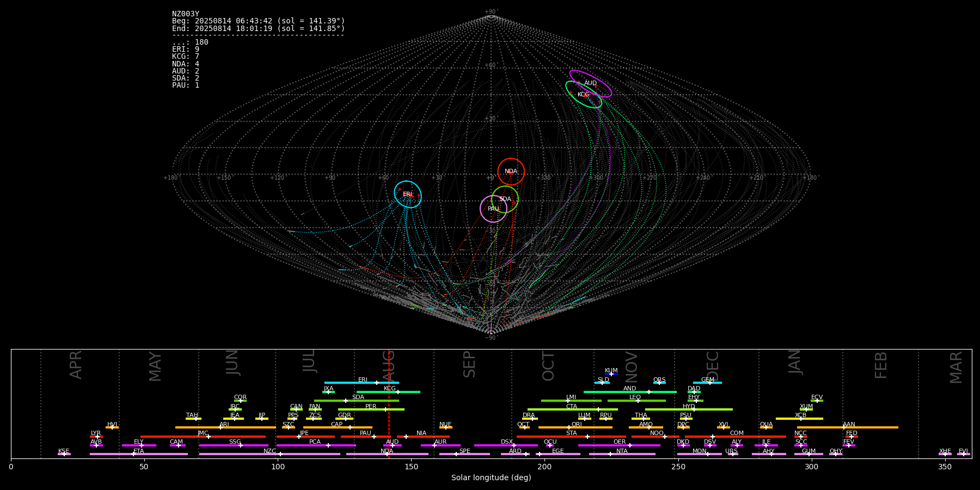Click the 'OCT' month label
This screenshot has height=490, width=980.
[x=548, y=366]
